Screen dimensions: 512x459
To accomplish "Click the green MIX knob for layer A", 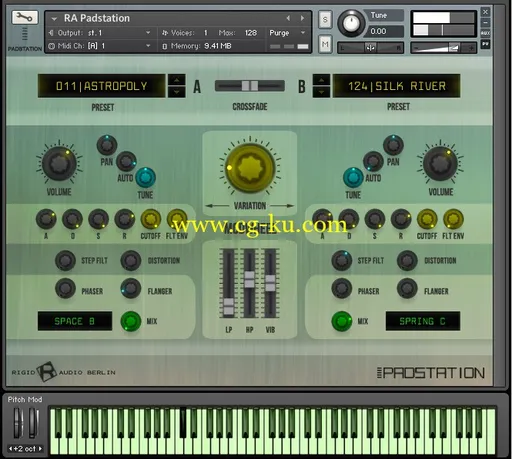I will point(130,321).
